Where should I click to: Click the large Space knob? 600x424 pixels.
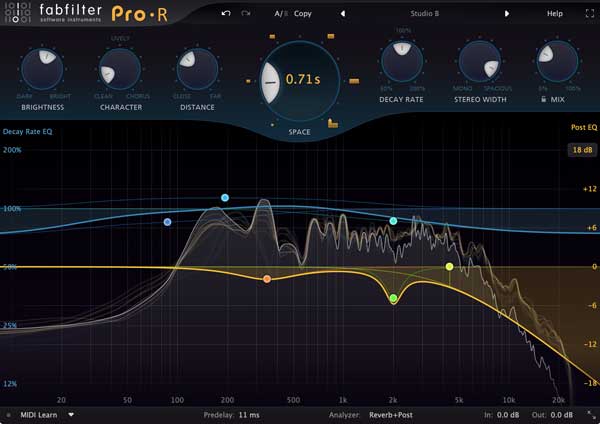click(299, 81)
